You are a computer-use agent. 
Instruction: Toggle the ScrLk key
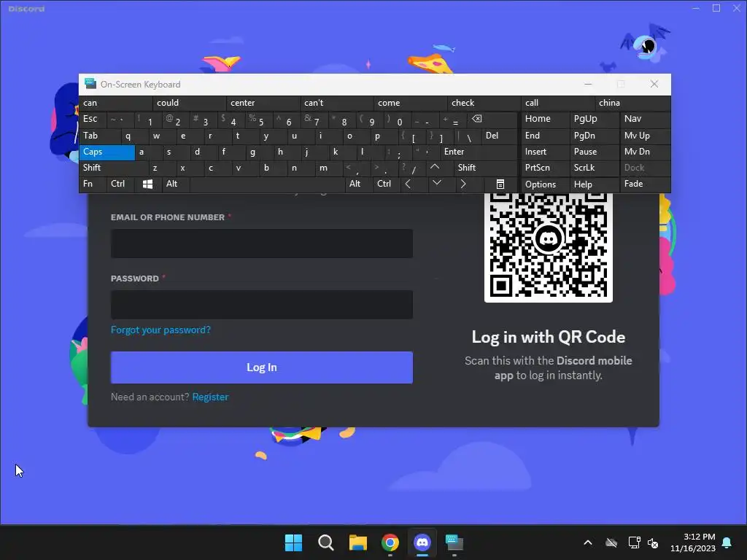pyautogui.click(x=595, y=168)
